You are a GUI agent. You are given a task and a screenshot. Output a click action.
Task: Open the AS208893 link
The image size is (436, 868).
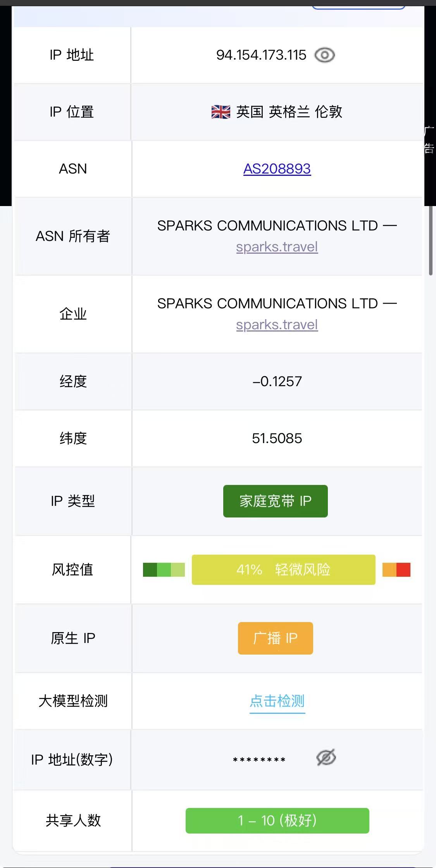[277, 168]
